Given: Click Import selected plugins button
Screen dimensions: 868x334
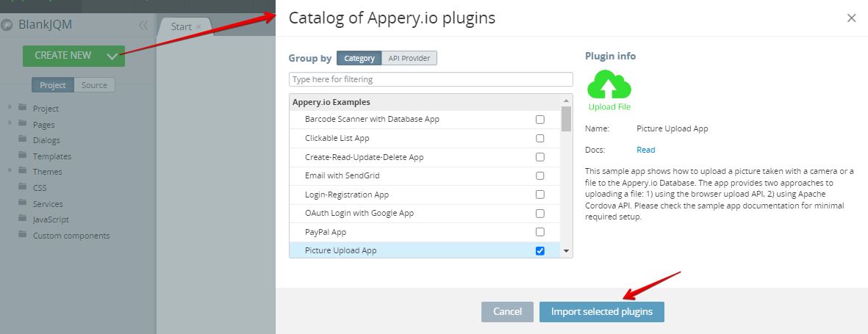Looking at the screenshot, I should [602, 312].
